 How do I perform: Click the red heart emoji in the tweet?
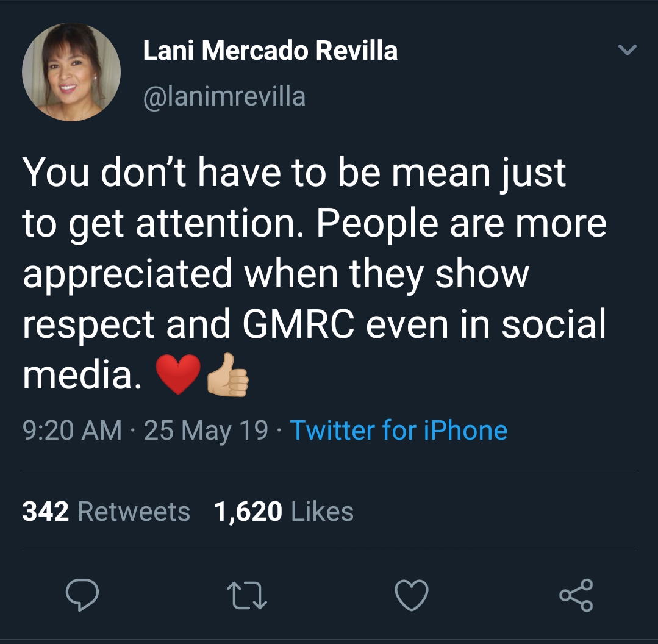178,374
